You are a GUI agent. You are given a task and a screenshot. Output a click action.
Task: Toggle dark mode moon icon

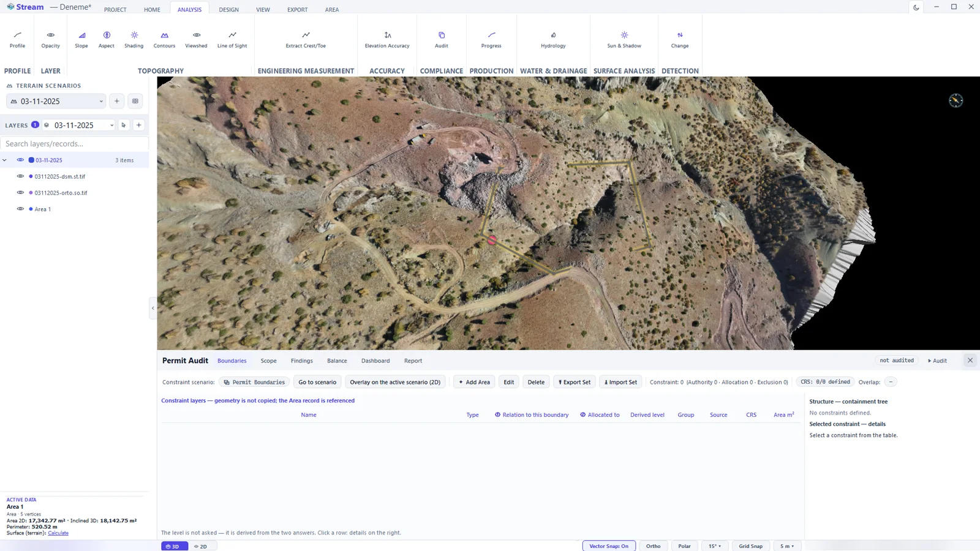pos(916,7)
